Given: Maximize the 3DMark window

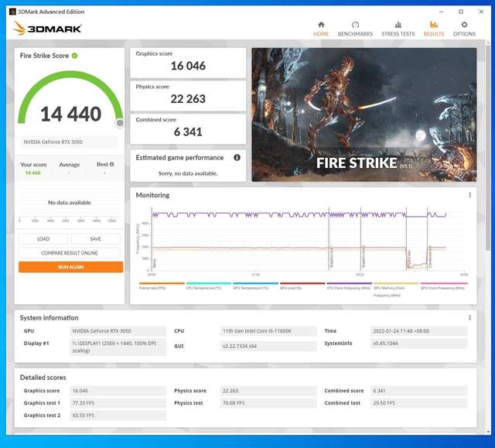Looking at the screenshot, I should (461, 12).
